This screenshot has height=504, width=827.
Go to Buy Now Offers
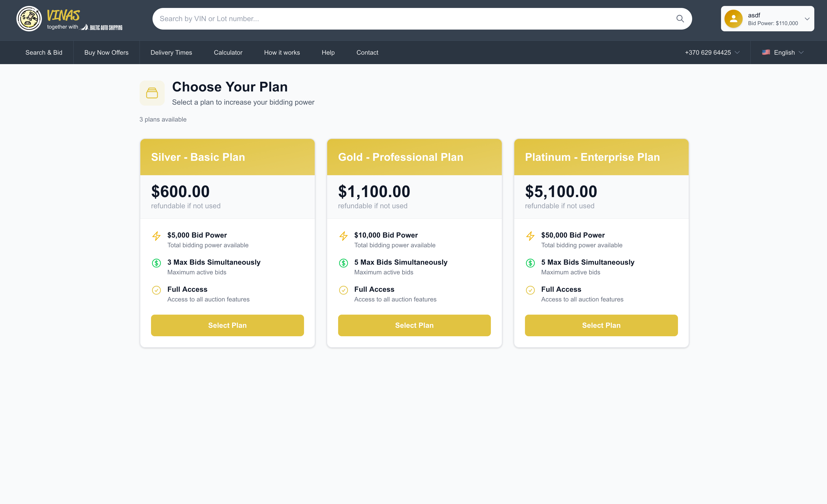point(106,53)
